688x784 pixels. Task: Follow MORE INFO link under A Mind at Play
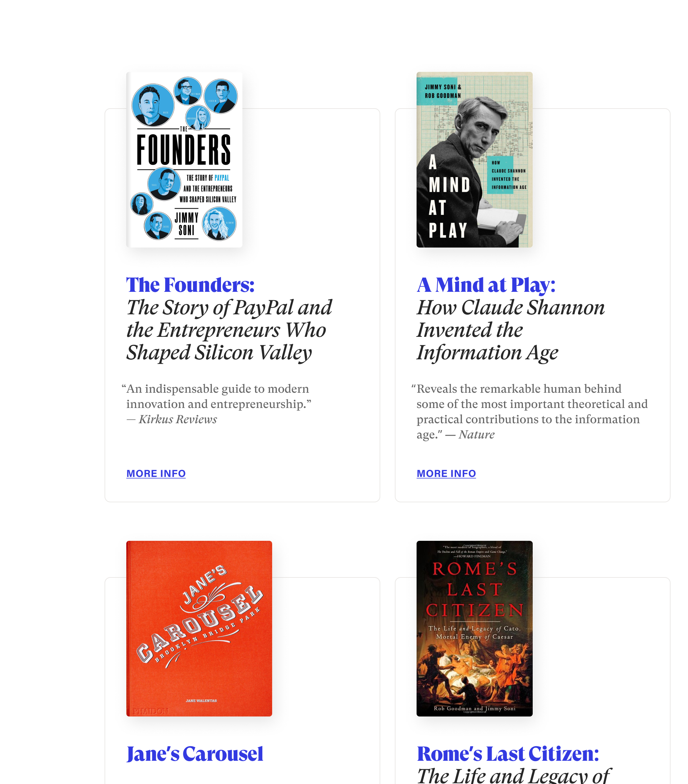pyautogui.click(x=446, y=474)
